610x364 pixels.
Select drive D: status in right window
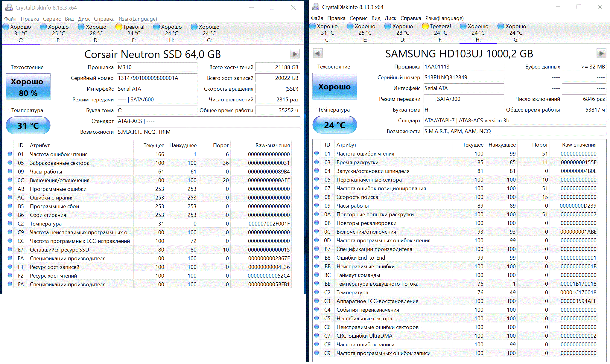point(403,33)
